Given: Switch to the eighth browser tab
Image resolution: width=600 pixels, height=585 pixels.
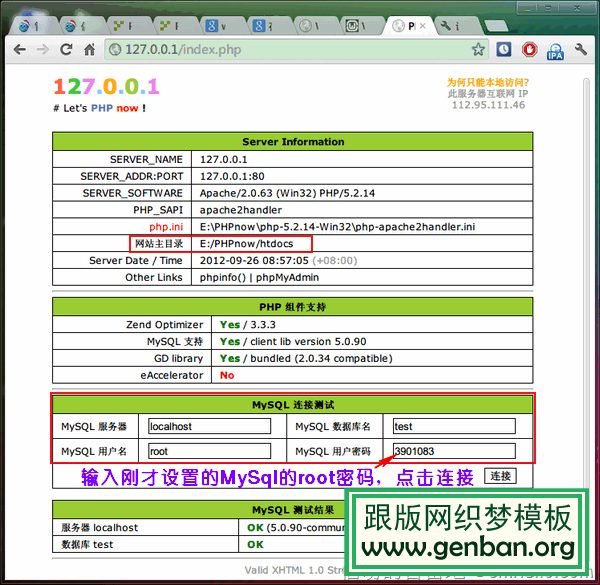Looking at the screenshot, I should [x=362, y=26].
